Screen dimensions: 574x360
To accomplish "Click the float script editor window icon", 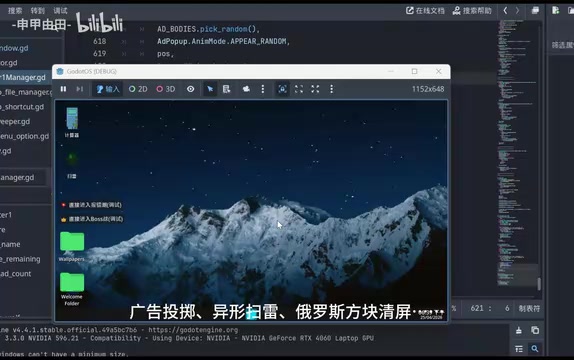I will point(535,10).
